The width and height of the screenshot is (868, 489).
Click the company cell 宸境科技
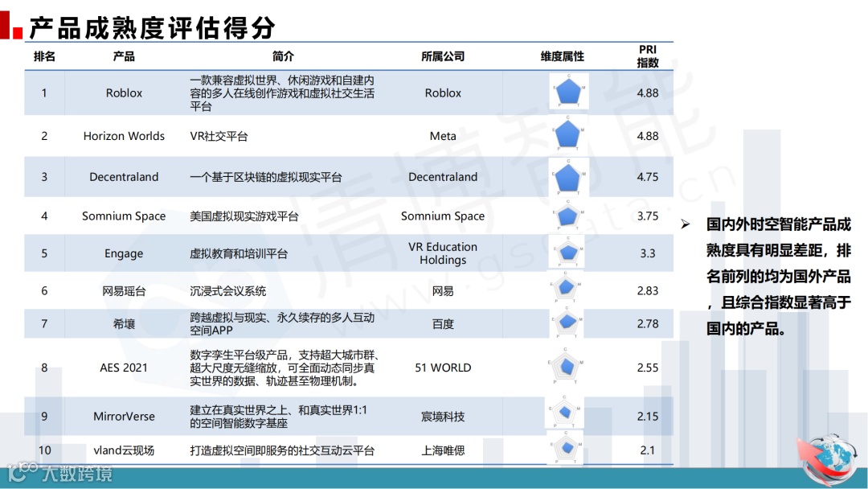tap(443, 417)
